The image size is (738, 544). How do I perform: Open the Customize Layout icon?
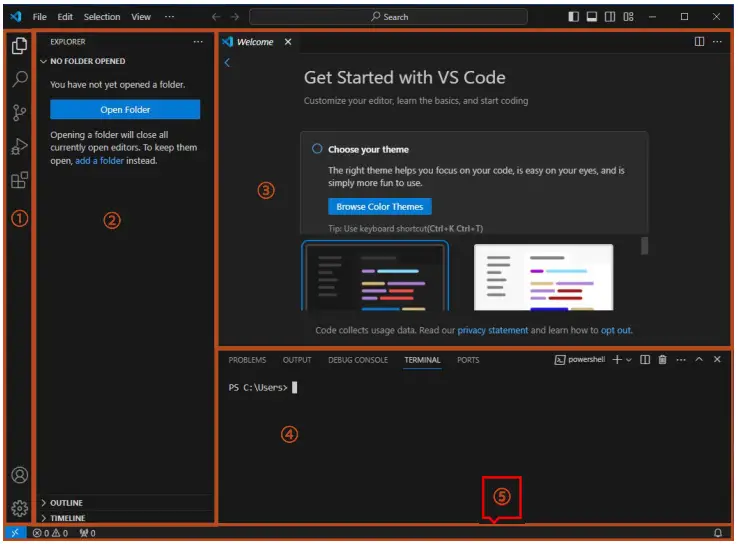tap(628, 17)
